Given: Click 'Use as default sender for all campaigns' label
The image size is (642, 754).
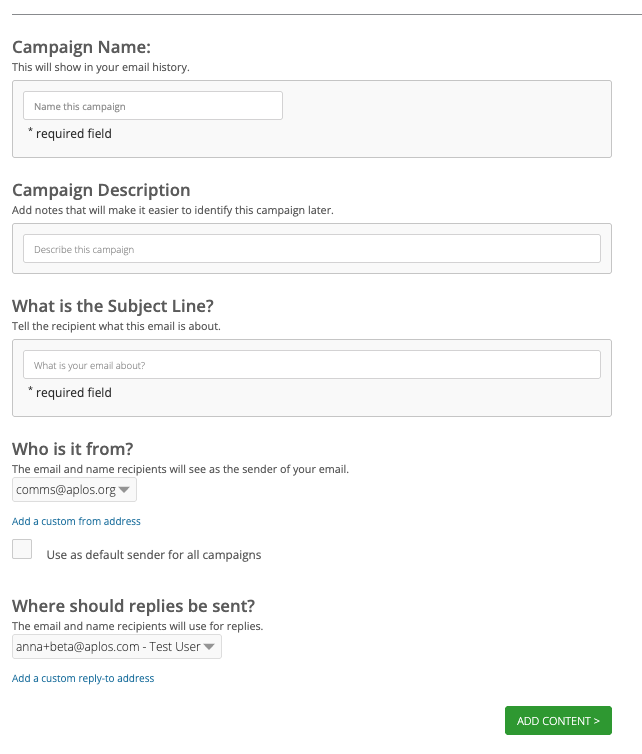Looking at the screenshot, I should click(x=154, y=555).
